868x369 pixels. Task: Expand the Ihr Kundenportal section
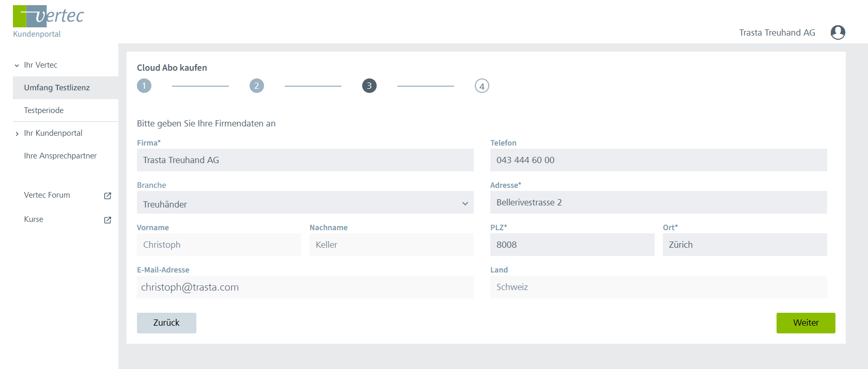click(x=17, y=134)
